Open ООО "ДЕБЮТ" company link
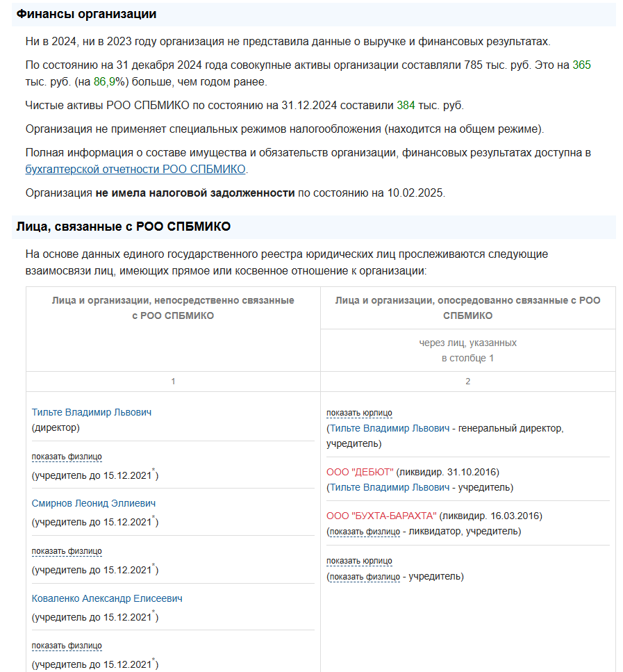Screen dimensions: 623x672 point(360,473)
